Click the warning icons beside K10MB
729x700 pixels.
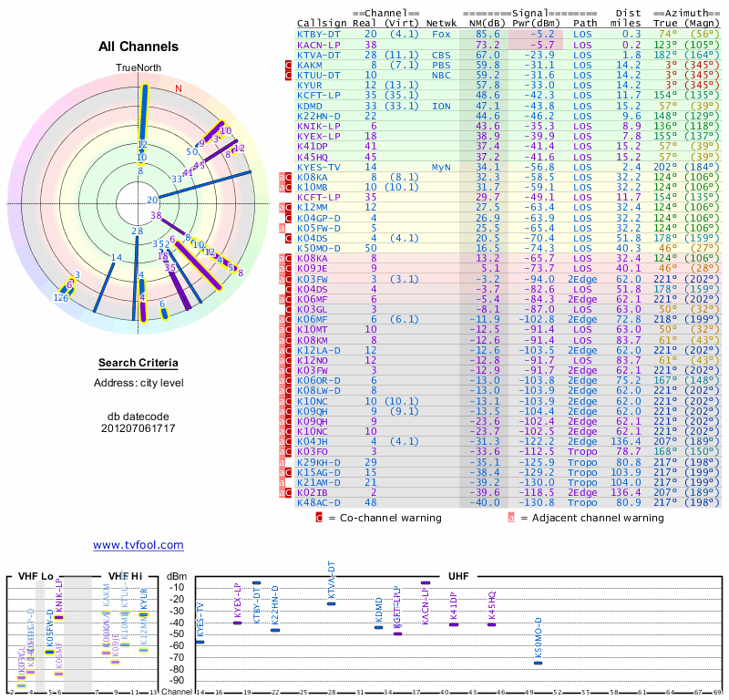pos(285,187)
